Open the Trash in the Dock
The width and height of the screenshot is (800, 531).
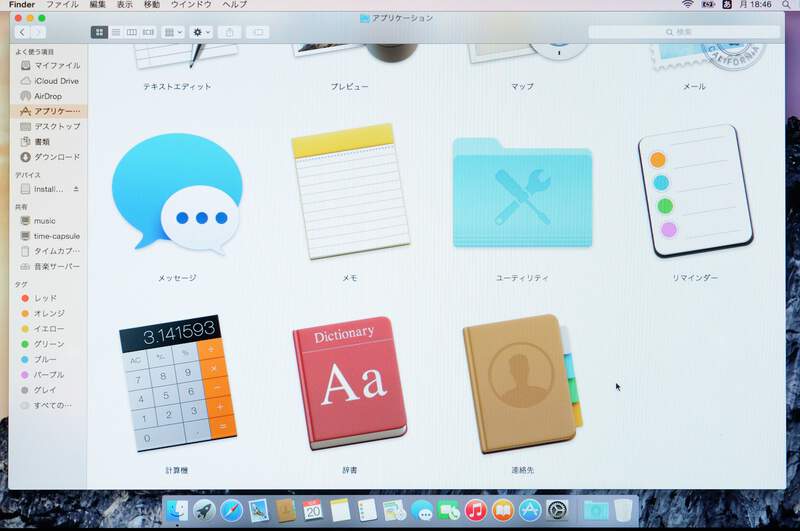(x=623, y=511)
